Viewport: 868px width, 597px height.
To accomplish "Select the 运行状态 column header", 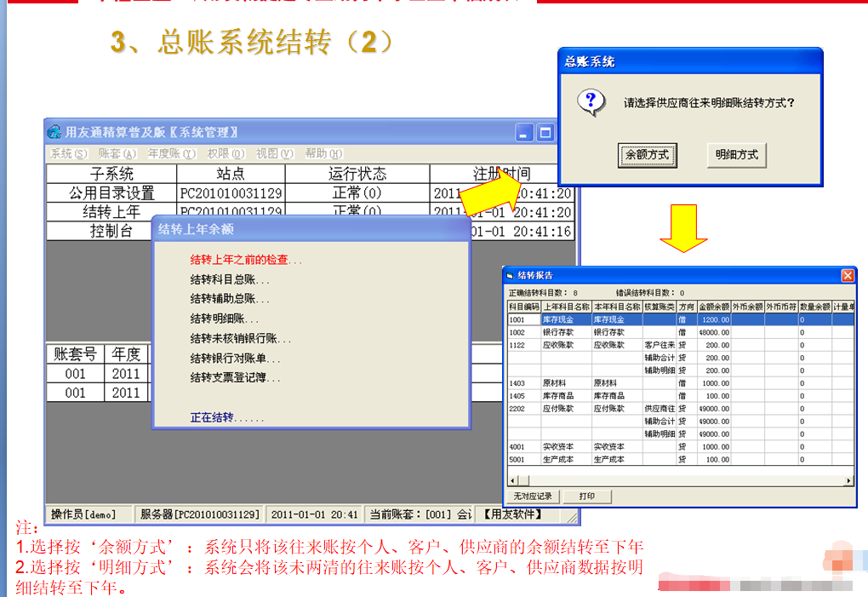I will (x=357, y=174).
